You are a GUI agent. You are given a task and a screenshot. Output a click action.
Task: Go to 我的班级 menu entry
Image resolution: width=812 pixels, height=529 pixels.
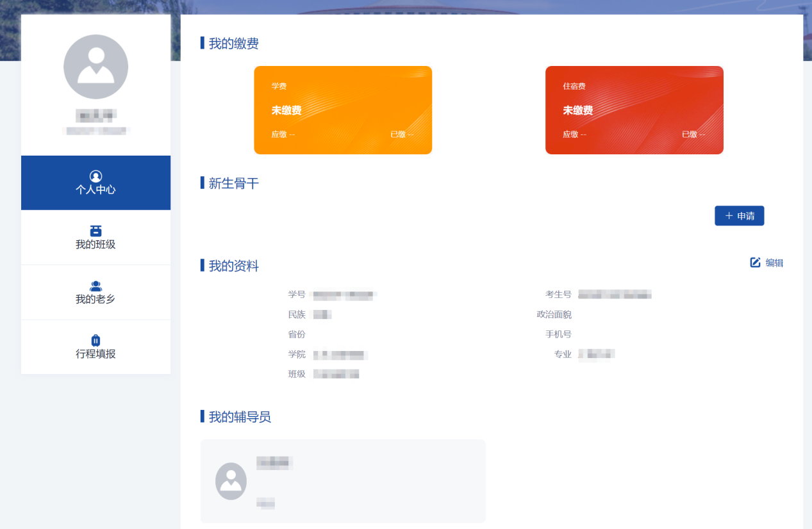coord(96,238)
